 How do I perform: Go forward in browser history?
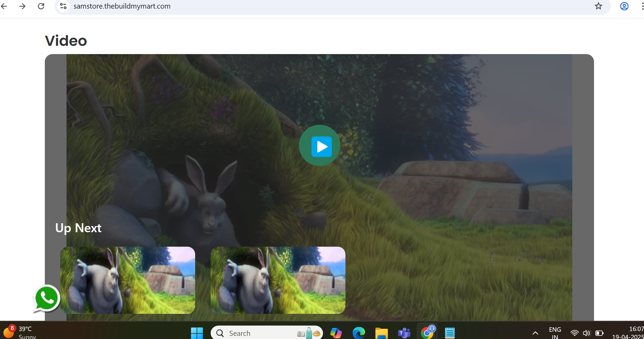tap(22, 6)
